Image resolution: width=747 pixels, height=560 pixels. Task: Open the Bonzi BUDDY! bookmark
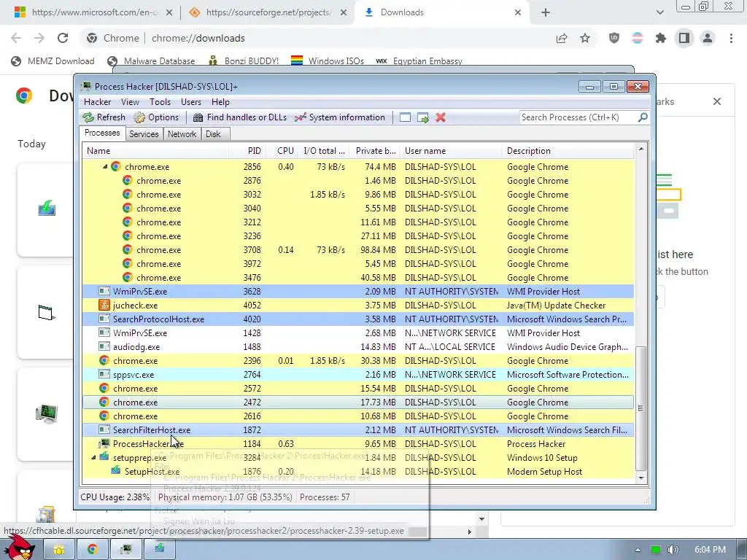click(244, 61)
